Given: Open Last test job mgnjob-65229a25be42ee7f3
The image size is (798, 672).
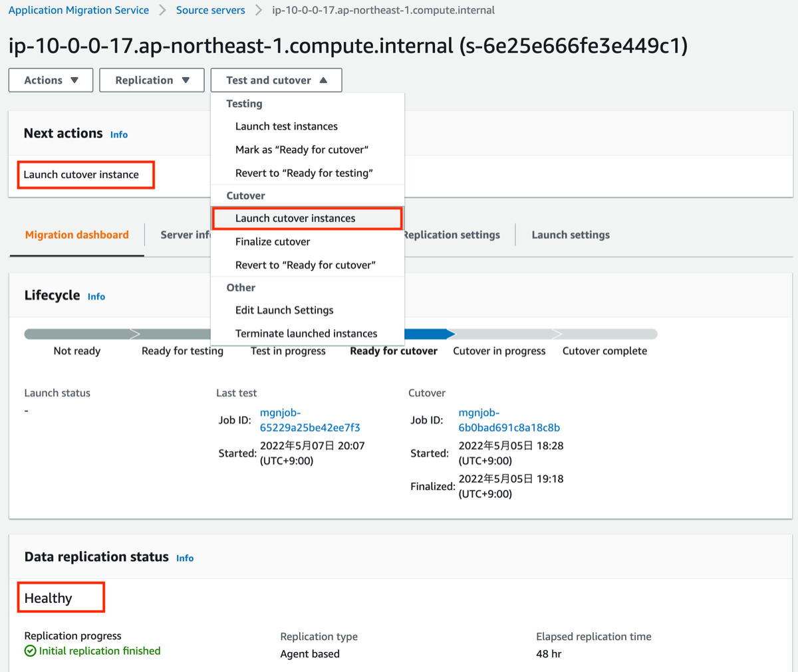Looking at the screenshot, I should click(x=310, y=420).
